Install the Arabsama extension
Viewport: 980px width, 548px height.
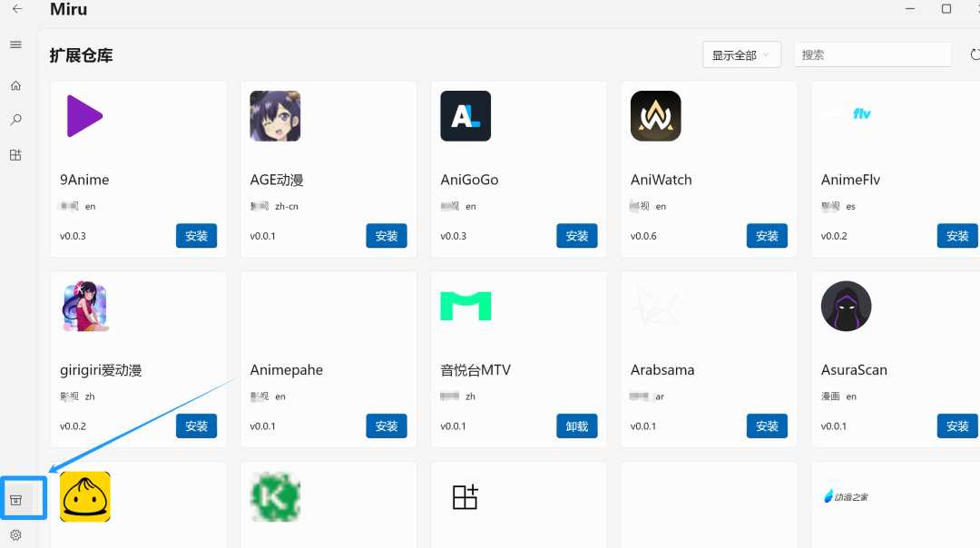pos(767,426)
